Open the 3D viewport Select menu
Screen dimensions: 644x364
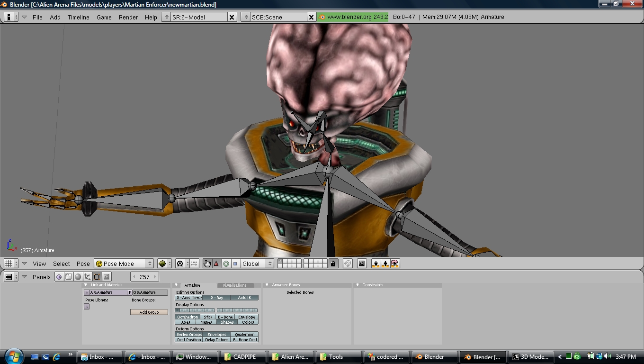[61, 264]
